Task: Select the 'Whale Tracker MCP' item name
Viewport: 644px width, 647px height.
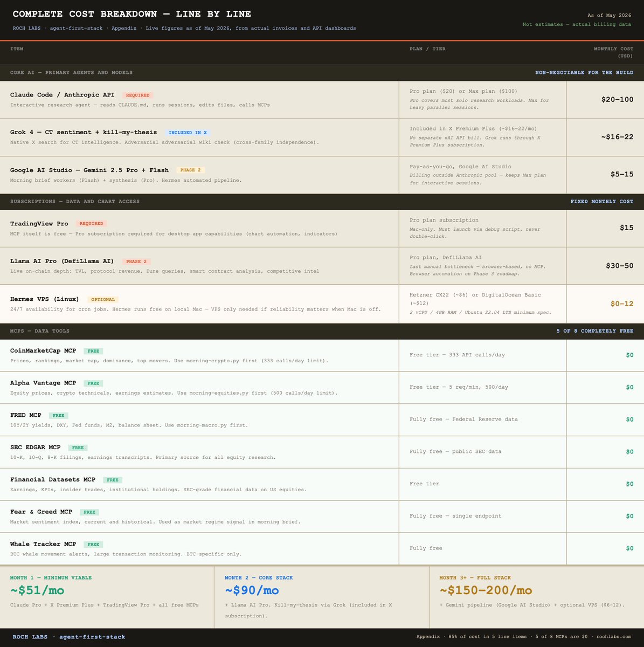Action: pyautogui.click(x=43, y=544)
